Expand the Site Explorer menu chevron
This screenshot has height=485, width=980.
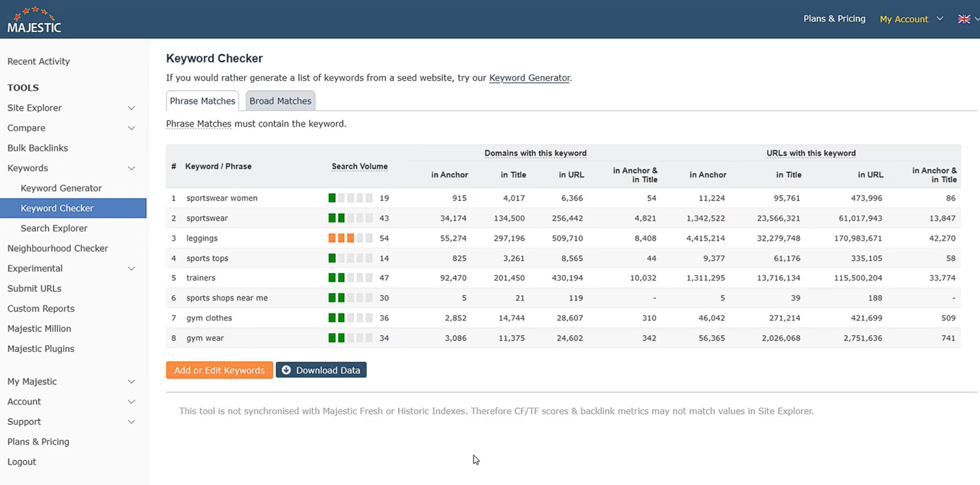click(x=131, y=108)
